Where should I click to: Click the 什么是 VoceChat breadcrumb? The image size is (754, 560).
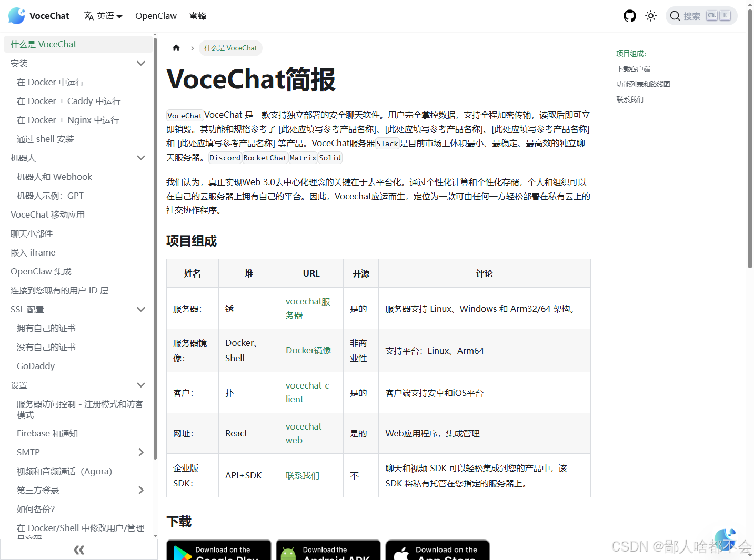click(x=230, y=48)
